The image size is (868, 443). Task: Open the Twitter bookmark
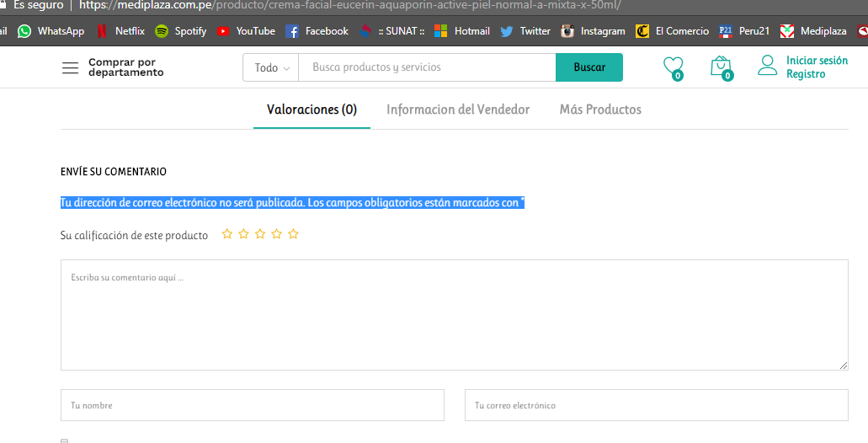[x=525, y=31]
